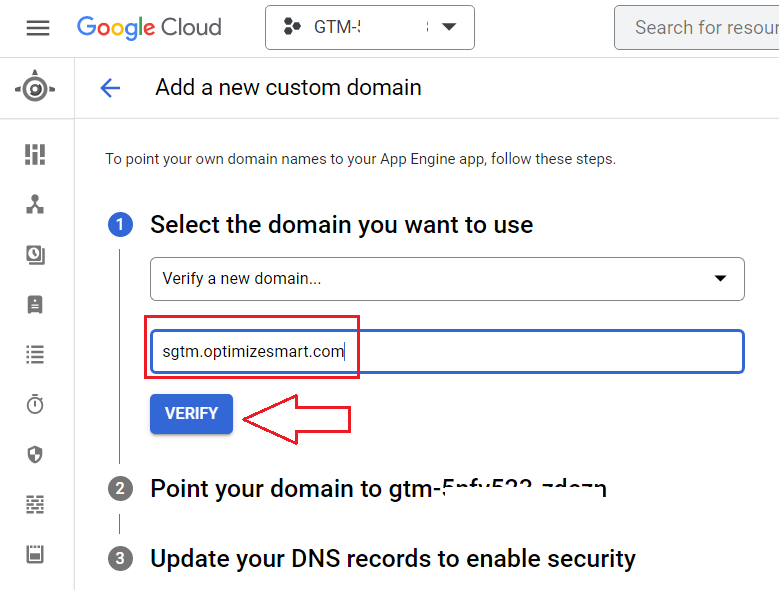Open the GTM project selector dropdown

(369, 27)
